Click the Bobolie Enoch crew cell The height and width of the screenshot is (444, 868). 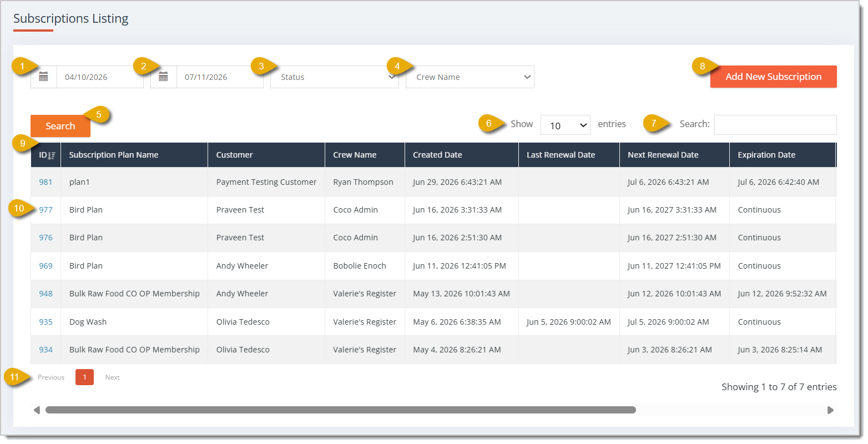click(x=365, y=266)
